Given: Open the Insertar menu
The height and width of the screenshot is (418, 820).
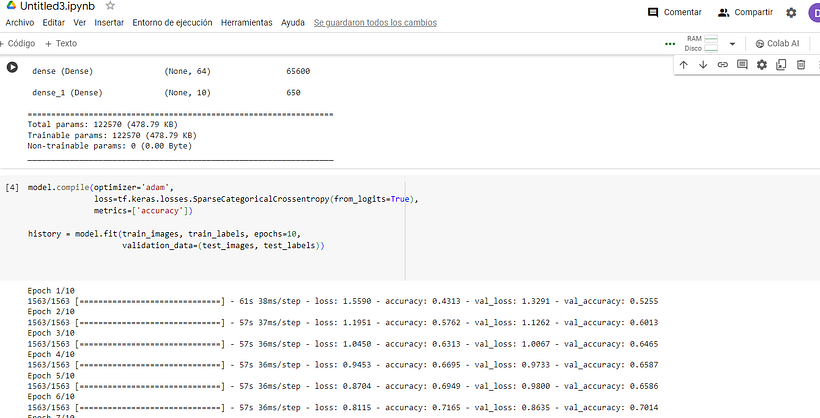Looking at the screenshot, I should (x=109, y=22).
